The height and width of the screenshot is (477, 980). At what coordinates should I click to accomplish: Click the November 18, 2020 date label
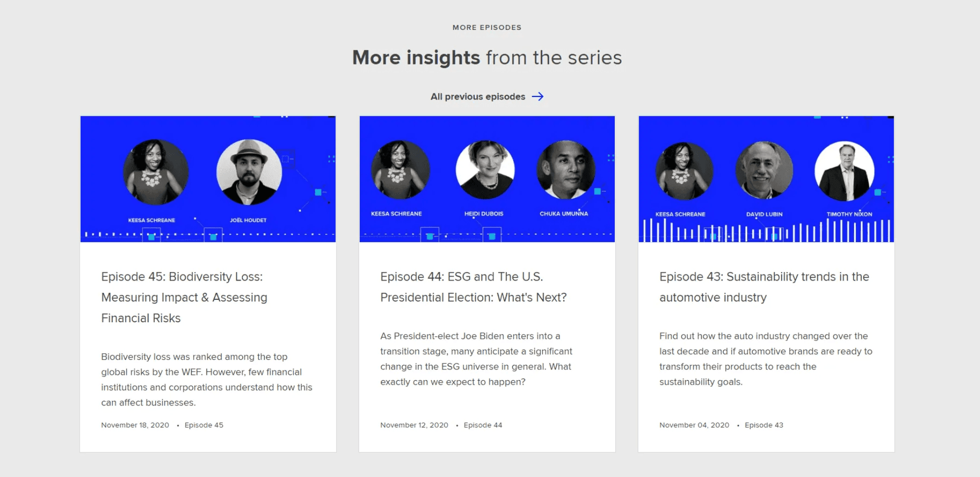(135, 425)
